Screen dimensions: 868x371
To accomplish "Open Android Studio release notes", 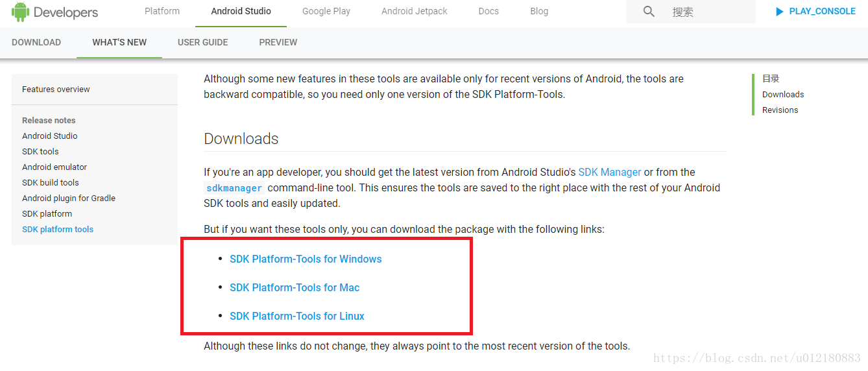I will [x=50, y=136].
